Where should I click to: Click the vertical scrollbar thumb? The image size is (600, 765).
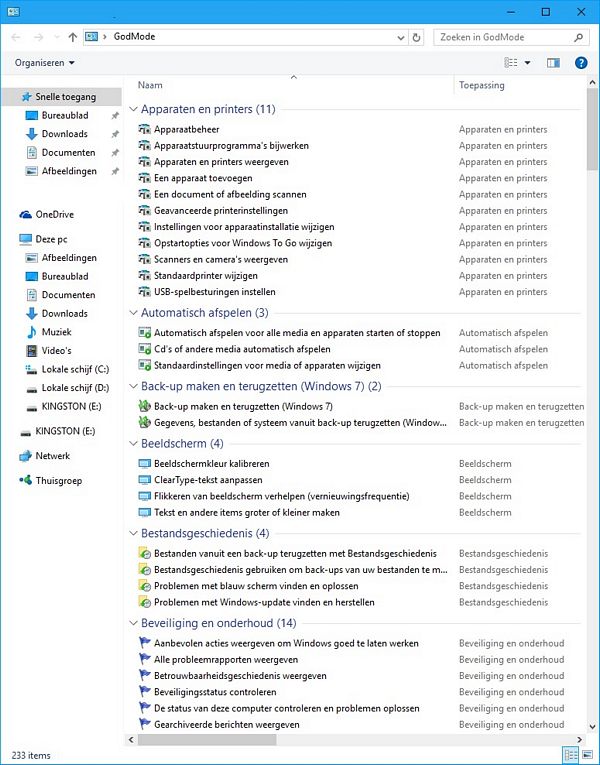[593, 130]
